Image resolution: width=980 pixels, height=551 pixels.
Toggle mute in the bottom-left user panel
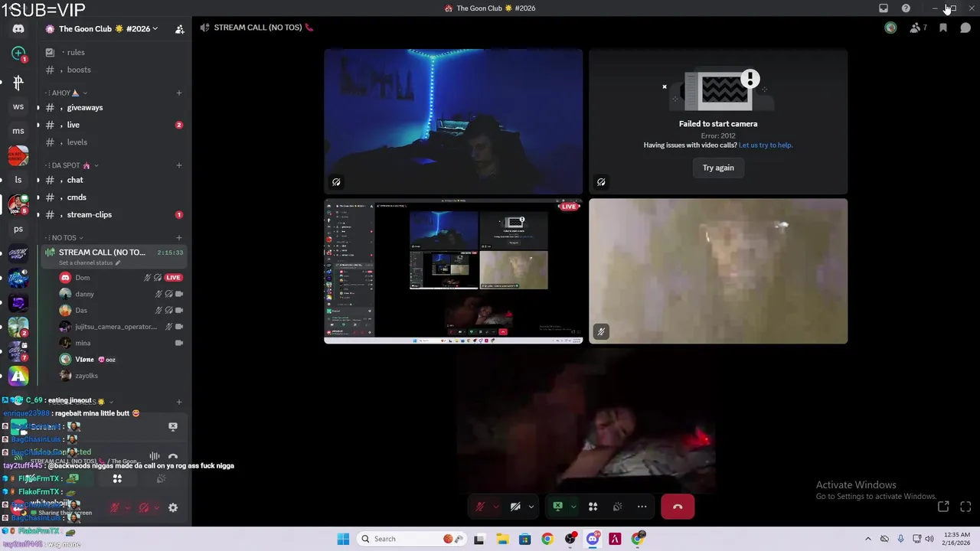point(115,507)
